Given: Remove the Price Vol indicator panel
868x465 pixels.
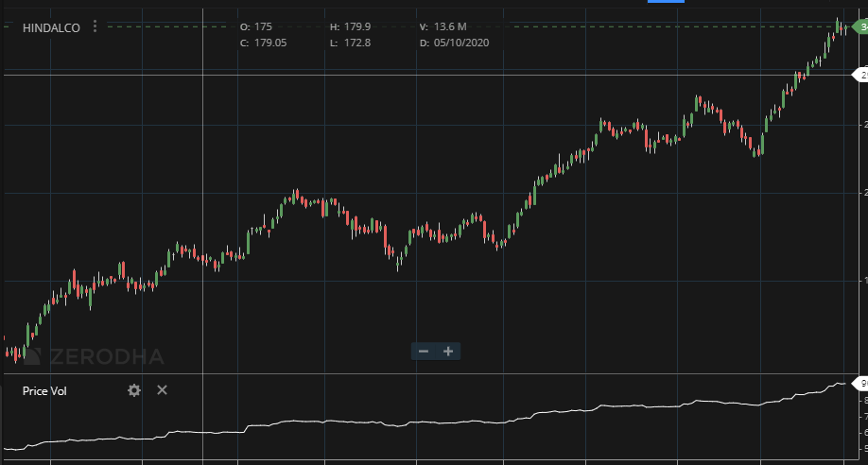Looking at the screenshot, I should [162, 390].
